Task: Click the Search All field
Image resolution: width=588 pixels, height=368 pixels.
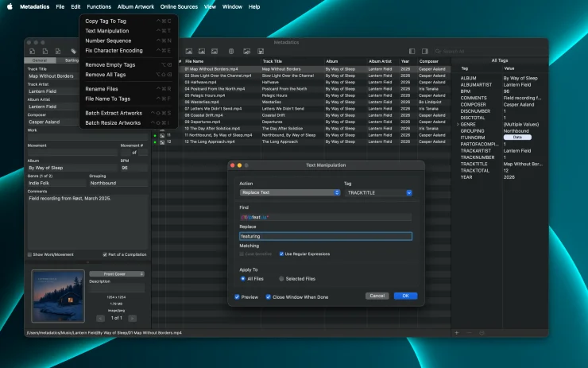Action: [x=489, y=52]
